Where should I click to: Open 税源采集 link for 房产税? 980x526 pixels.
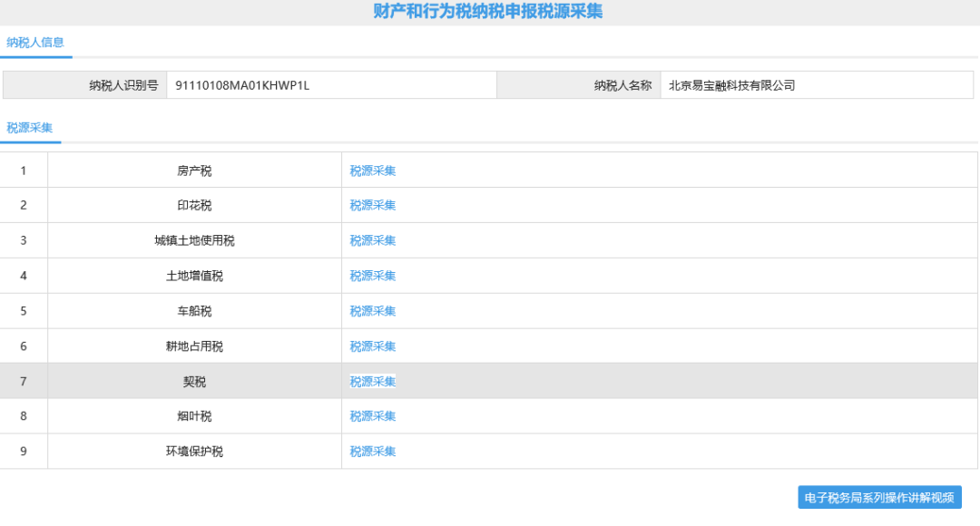click(373, 170)
